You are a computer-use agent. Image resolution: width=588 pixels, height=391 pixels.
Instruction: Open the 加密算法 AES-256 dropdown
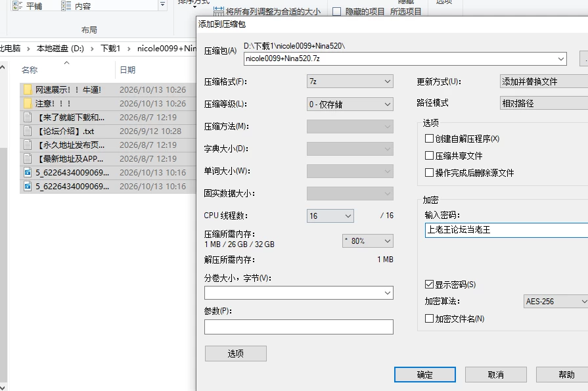[556, 302]
